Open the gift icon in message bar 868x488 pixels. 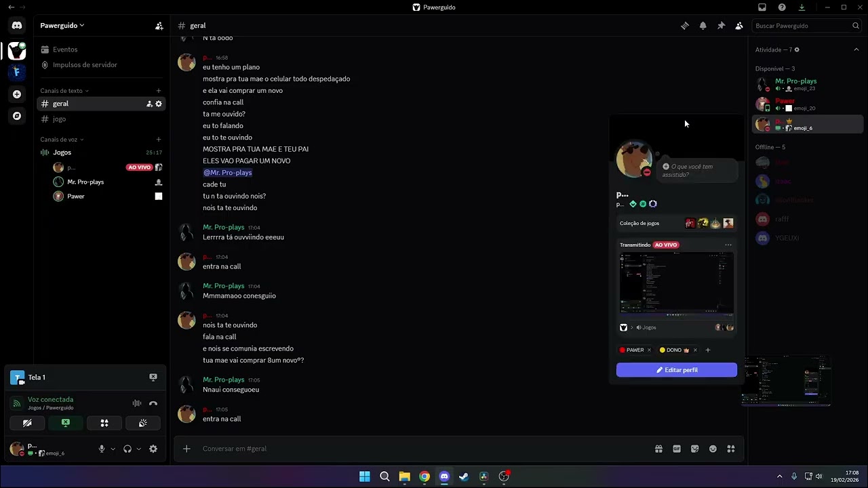658,449
